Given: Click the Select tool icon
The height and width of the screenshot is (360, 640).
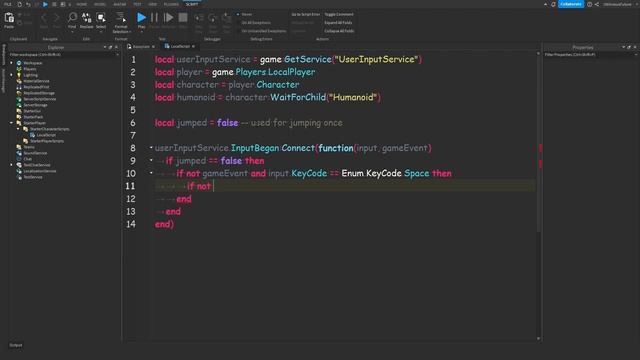Looking at the screenshot, I should tap(101, 19).
